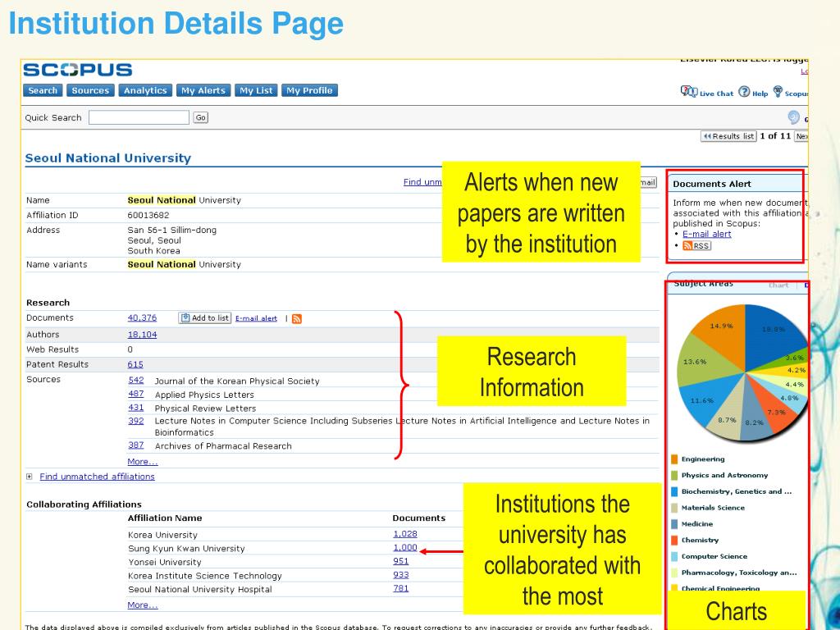Click the blue Biochemistry, Genetics legend swatch

674,491
